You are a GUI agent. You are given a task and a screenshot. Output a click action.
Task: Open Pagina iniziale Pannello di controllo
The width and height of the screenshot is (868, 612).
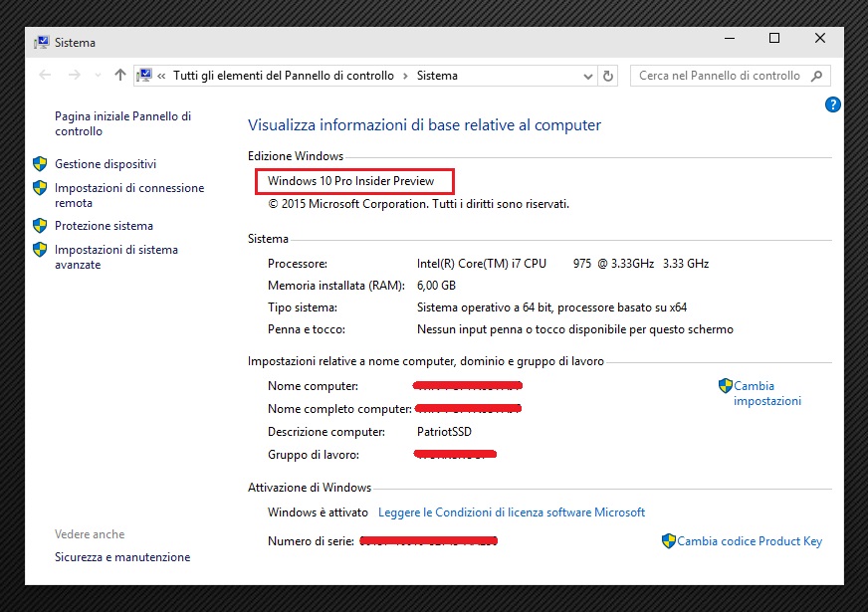122,123
